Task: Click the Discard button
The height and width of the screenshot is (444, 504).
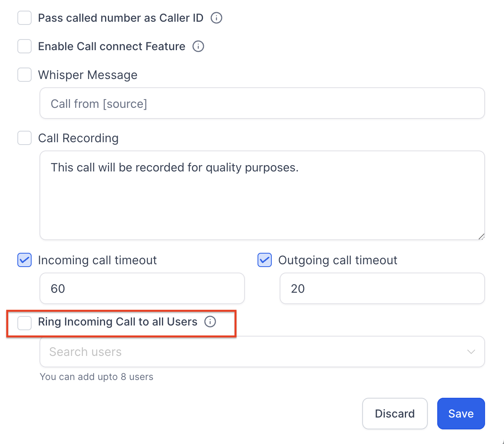Action: click(x=395, y=414)
